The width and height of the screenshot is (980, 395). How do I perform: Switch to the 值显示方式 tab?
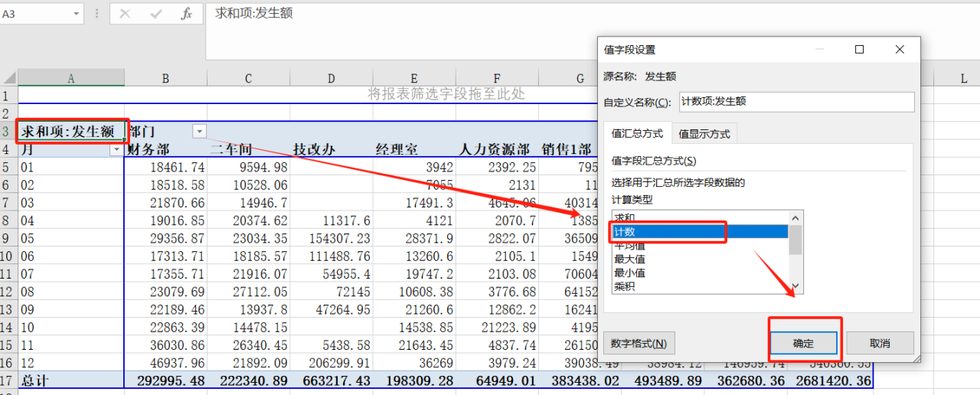click(x=704, y=133)
